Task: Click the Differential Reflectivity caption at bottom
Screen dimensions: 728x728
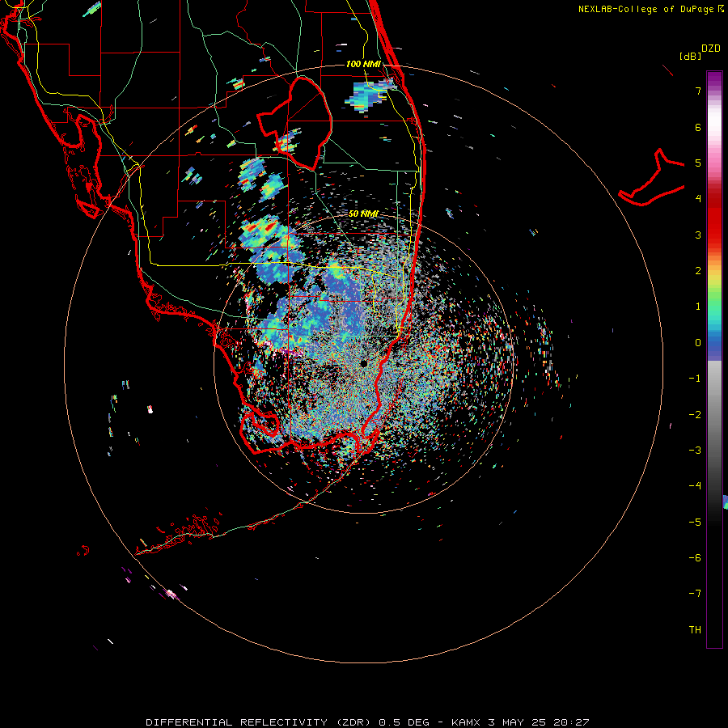Action: click(x=368, y=722)
